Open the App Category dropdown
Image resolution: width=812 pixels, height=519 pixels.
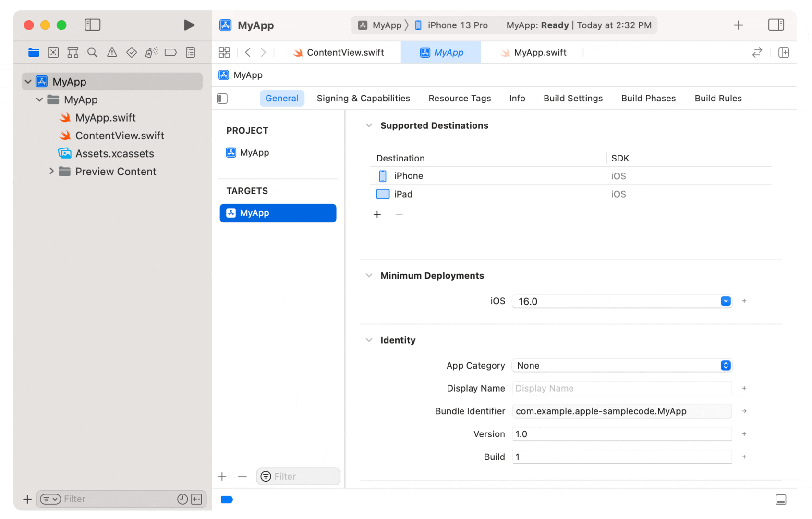click(x=726, y=366)
